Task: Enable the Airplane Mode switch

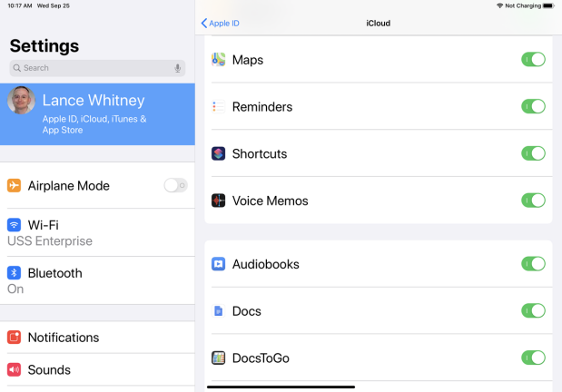Action: [x=175, y=185]
